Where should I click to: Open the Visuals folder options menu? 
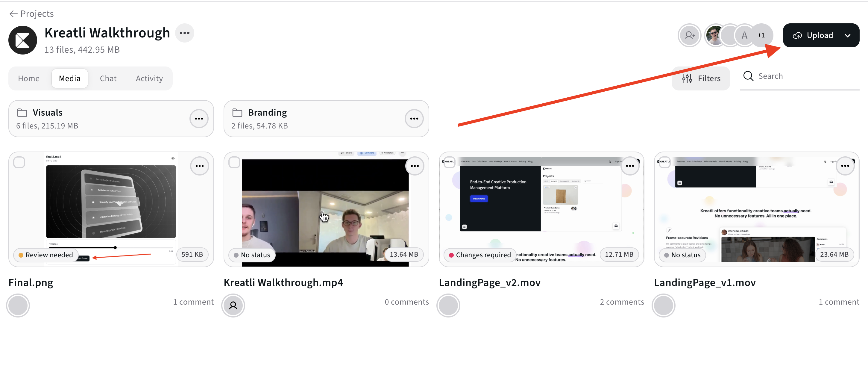(x=199, y=119)
